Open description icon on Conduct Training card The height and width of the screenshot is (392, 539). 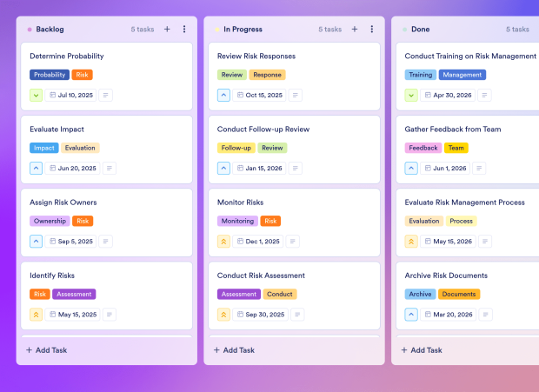[x=484, y=95]
